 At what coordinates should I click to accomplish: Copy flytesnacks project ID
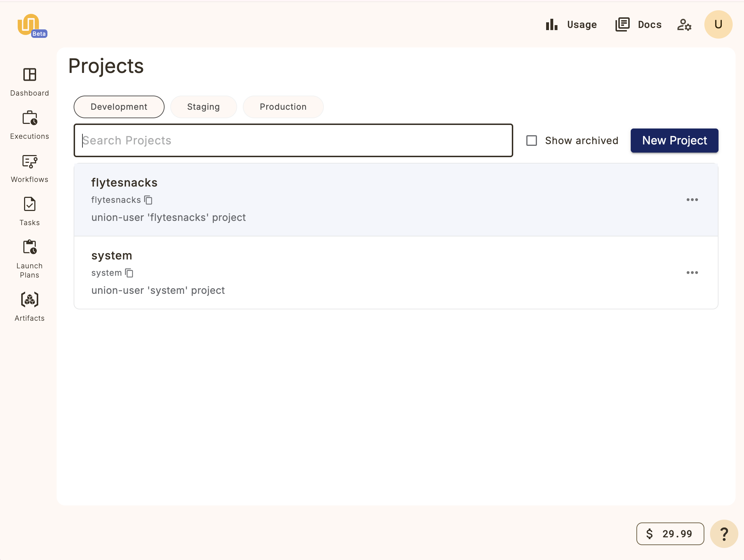148,199
